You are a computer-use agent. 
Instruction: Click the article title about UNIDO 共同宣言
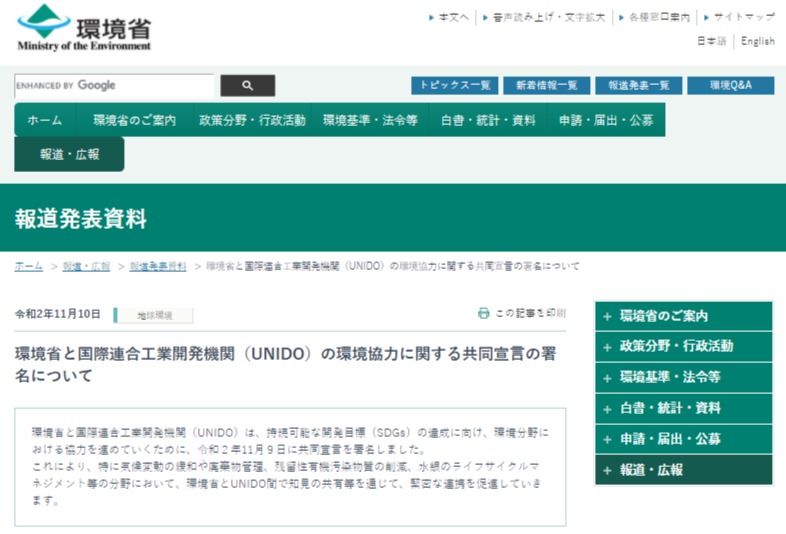click(286, 365)
